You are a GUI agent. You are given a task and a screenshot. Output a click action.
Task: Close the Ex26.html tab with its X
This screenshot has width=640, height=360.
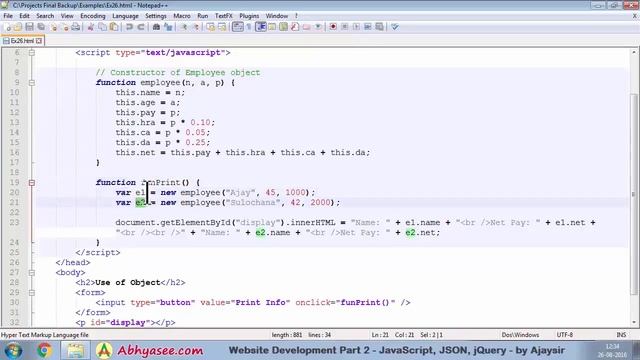(39, 41)
